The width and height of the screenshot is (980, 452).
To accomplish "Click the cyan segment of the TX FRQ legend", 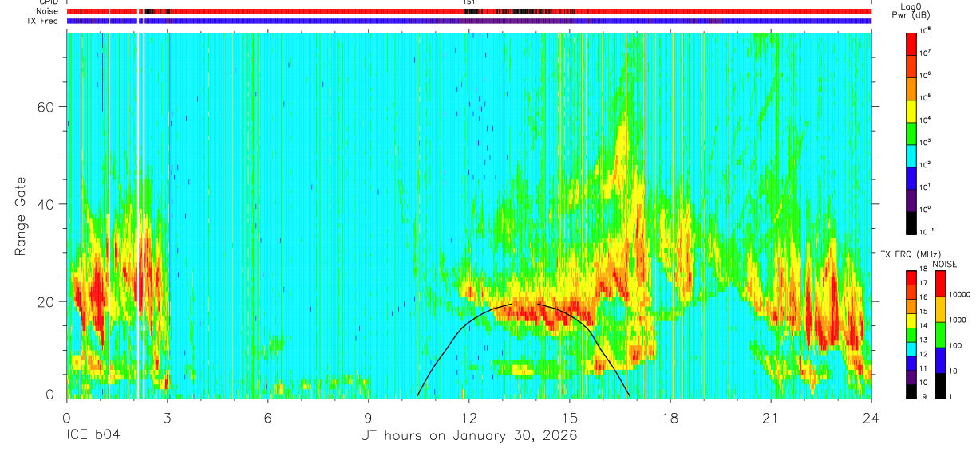I will 911,348.
